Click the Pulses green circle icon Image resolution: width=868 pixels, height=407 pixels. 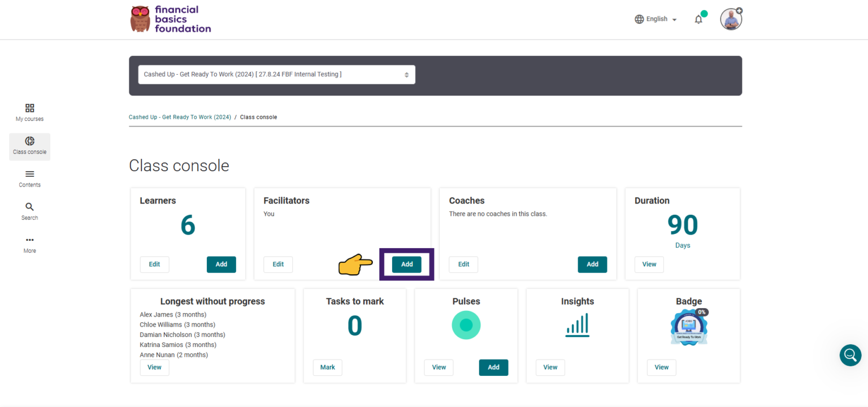(x=466, y=325)
